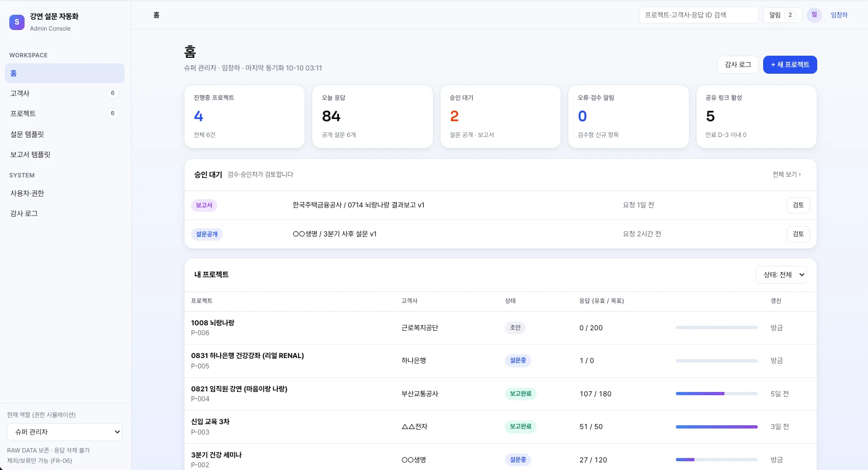Screen dimensions: 868x470
Task: Click the 임창하 user name link
Action: tap(839, 15)
